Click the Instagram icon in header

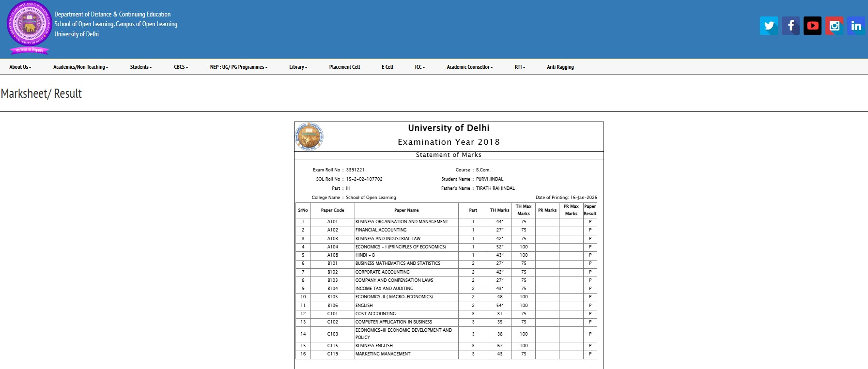pos(834,26)
